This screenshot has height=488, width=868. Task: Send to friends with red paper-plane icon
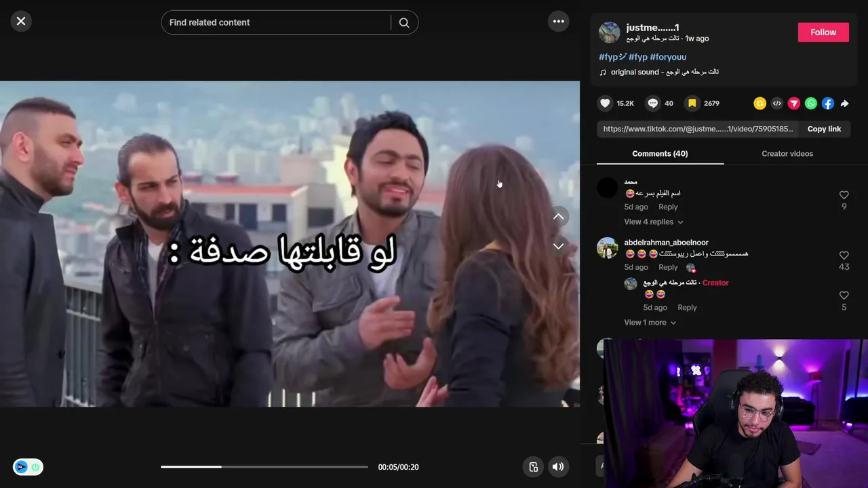pos(794,103)
